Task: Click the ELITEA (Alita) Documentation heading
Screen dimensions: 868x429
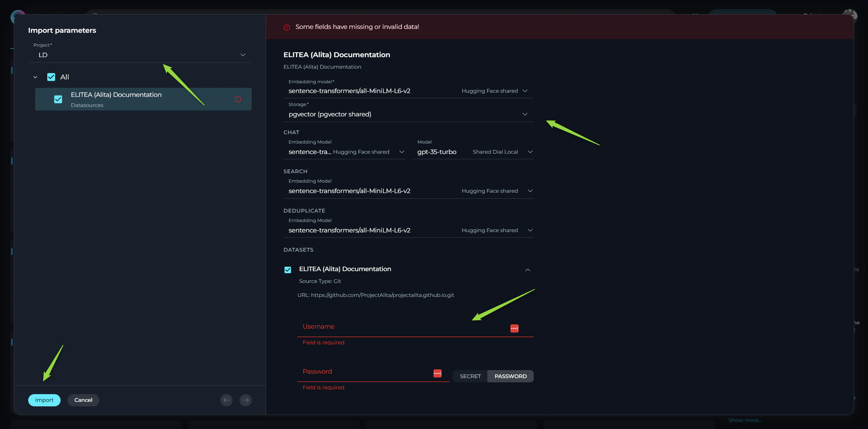Action: (x=337, y=55)
